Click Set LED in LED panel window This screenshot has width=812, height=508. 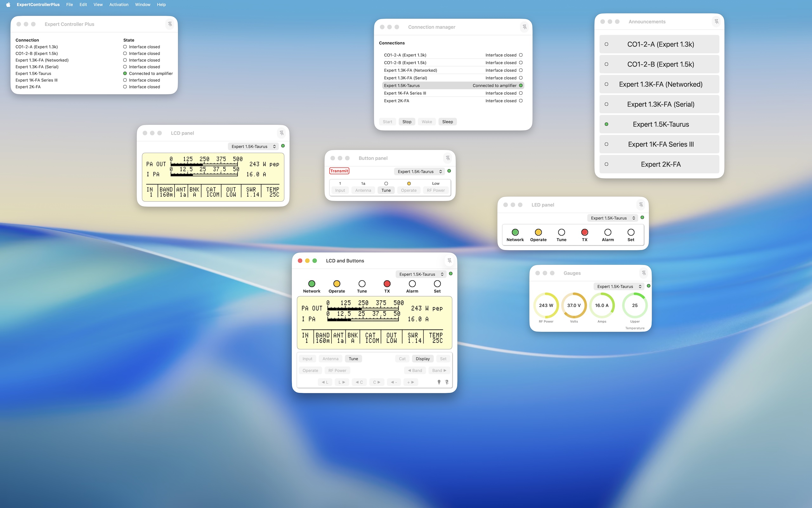click(x=631, y=232)
